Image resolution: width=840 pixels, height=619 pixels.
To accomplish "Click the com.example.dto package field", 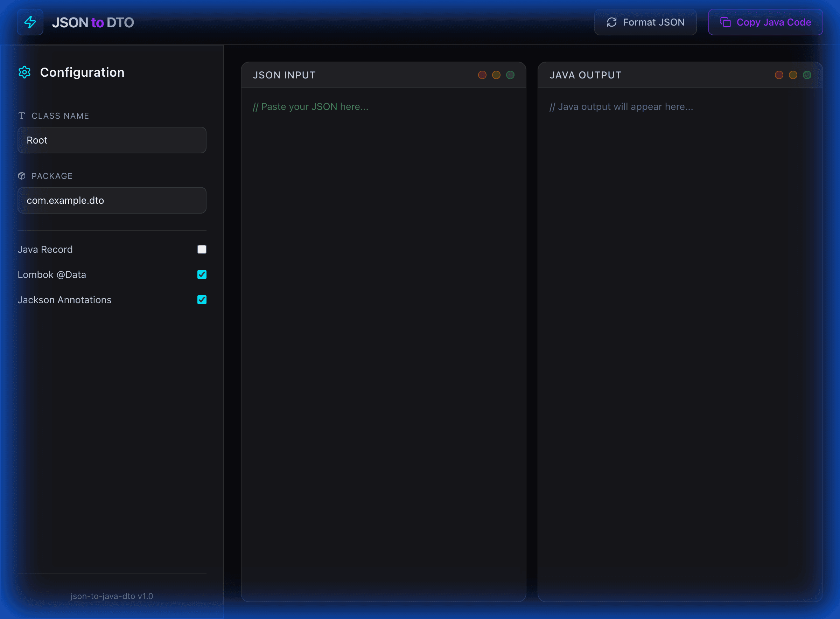I will click(112, 200).
